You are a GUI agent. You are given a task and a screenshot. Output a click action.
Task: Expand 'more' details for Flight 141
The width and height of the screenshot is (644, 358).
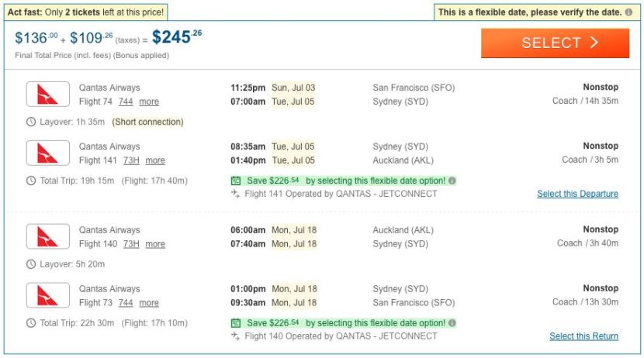(x=155, y=160)
